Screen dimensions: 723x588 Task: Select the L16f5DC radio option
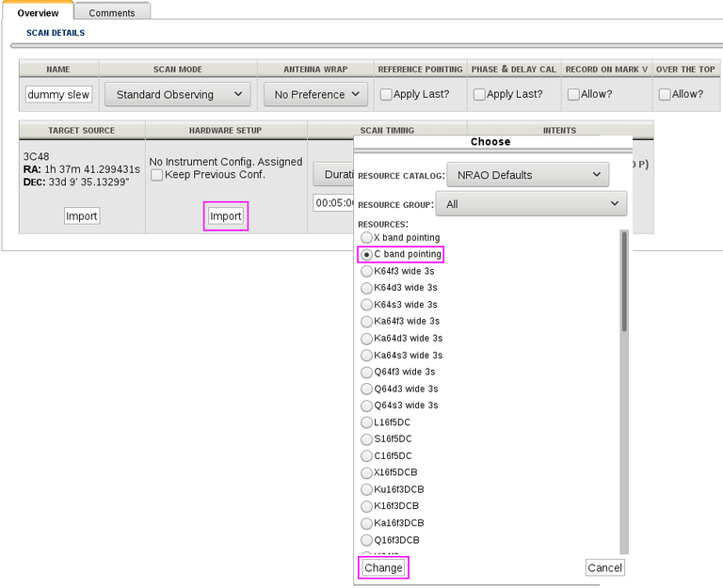click(x=367, y=422)
